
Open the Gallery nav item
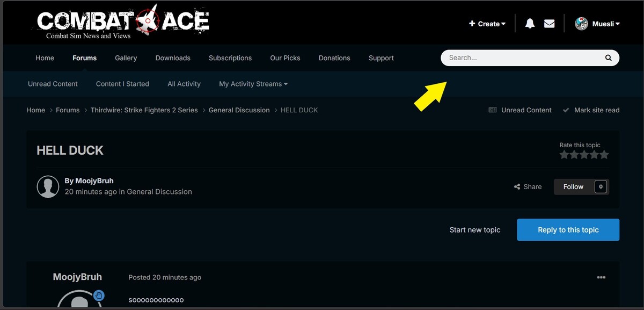click(x=126, y=58)
